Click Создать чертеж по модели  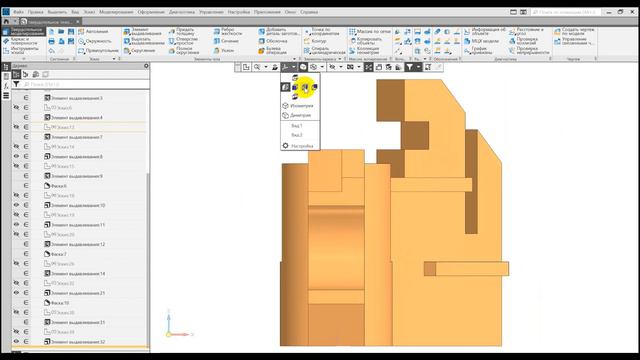point(574,31)
